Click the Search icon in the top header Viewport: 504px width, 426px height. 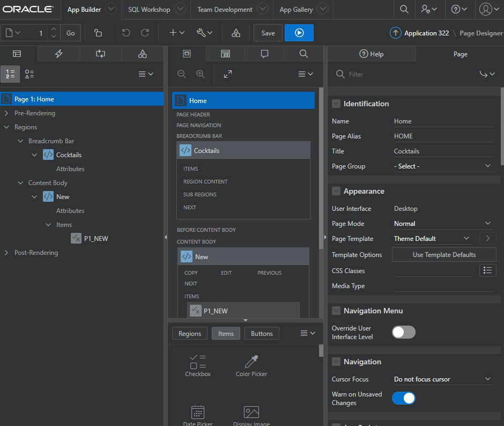click(x=404, y=9)
